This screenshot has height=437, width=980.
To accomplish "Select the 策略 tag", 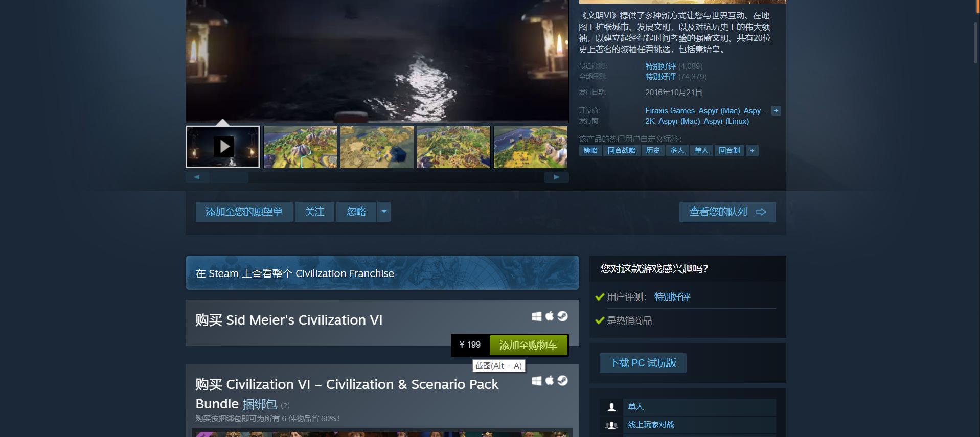I will point(590,150).
